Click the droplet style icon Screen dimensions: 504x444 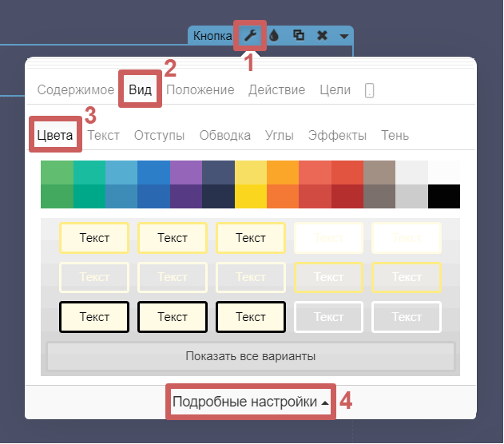pyautogui.click(x=274, y=35)
